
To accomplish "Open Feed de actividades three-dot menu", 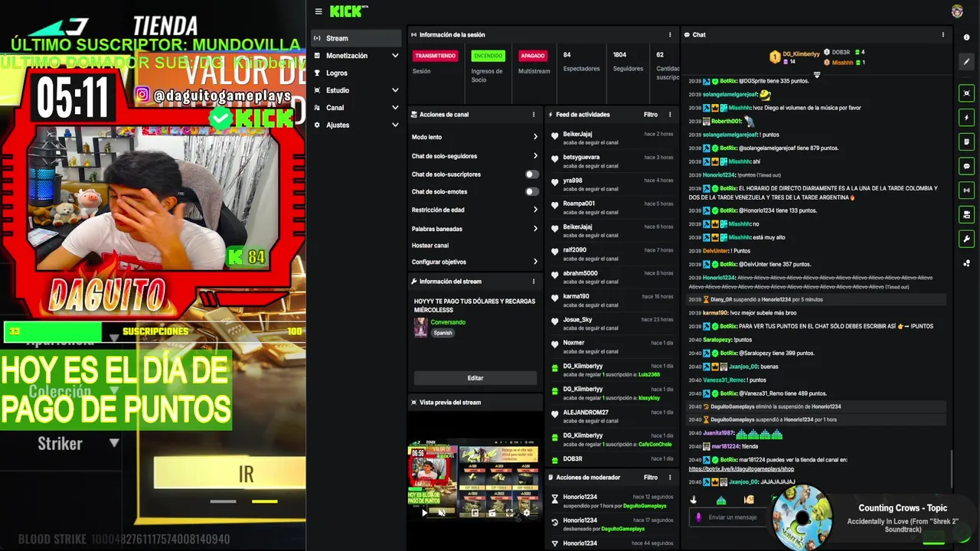I will point(670,114).
